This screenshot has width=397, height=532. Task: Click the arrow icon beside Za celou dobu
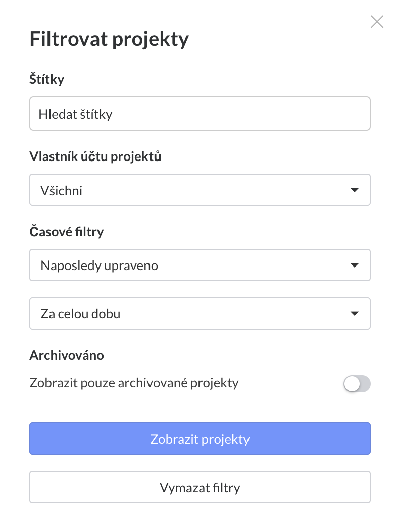pos(354,313)
